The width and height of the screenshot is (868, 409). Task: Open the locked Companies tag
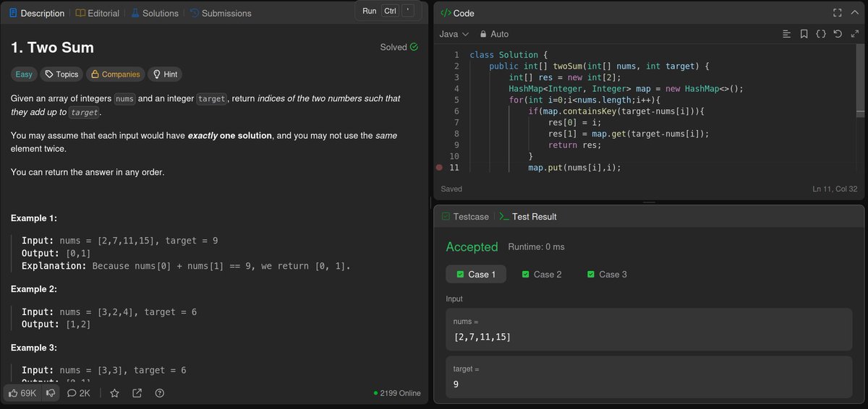pyautogui.click(x=115, y=74)
